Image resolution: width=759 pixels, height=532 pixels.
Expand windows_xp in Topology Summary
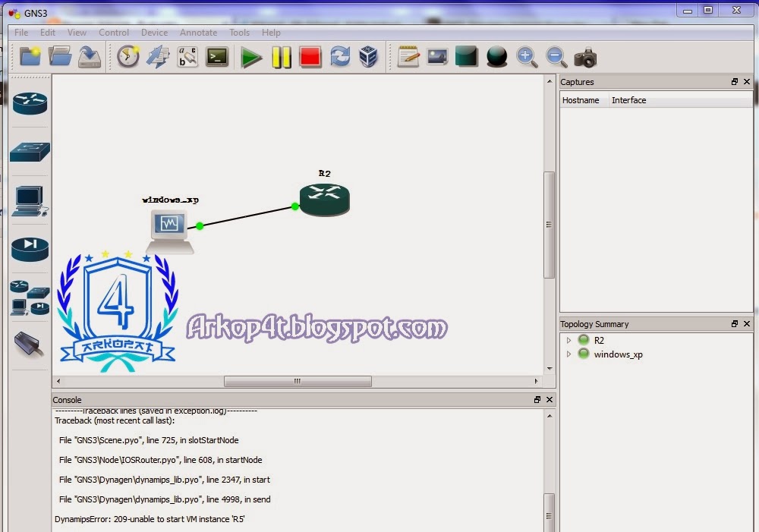coord(568,354)
